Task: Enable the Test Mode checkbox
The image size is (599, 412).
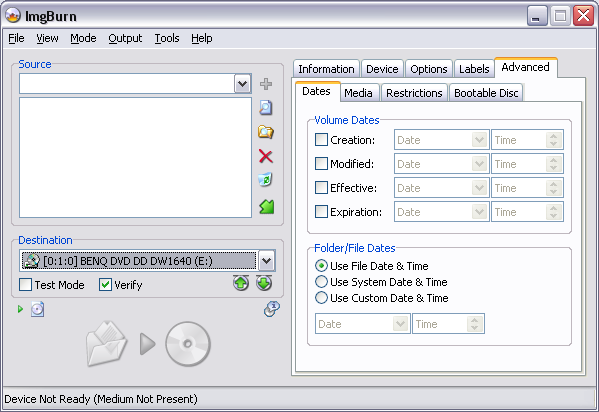Action: click(26, 285)
